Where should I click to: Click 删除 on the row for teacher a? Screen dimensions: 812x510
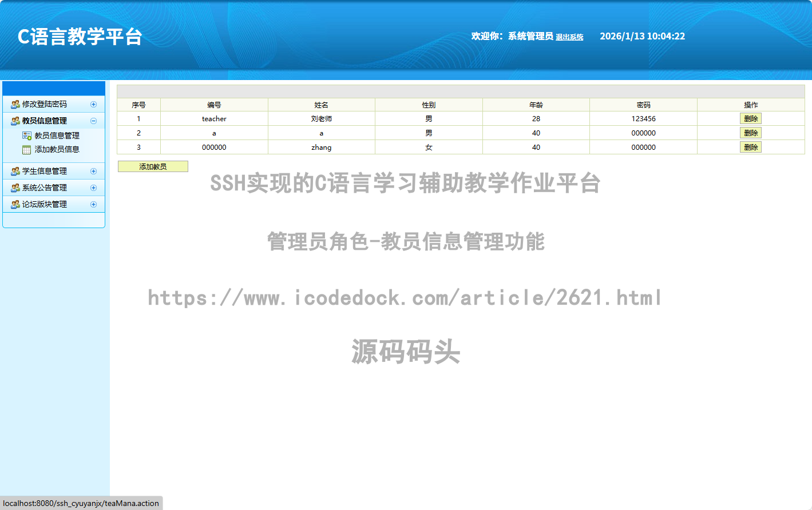click(750, 133)
